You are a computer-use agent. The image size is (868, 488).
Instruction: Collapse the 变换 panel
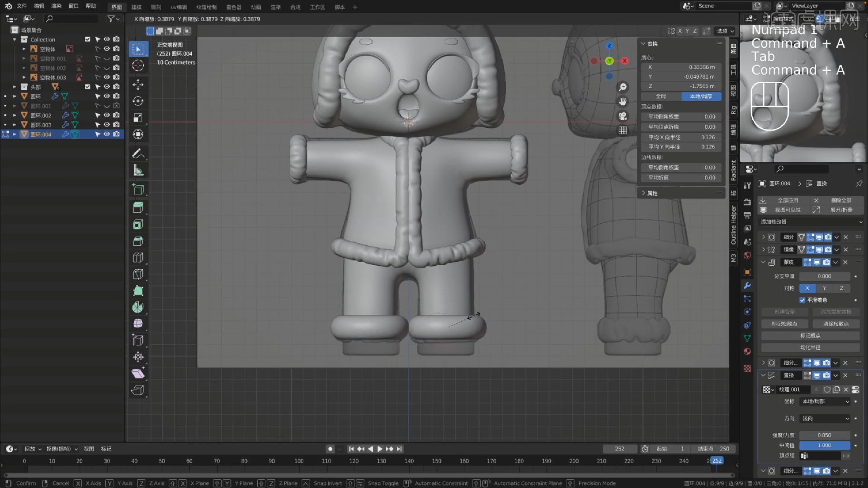[643, 44]
